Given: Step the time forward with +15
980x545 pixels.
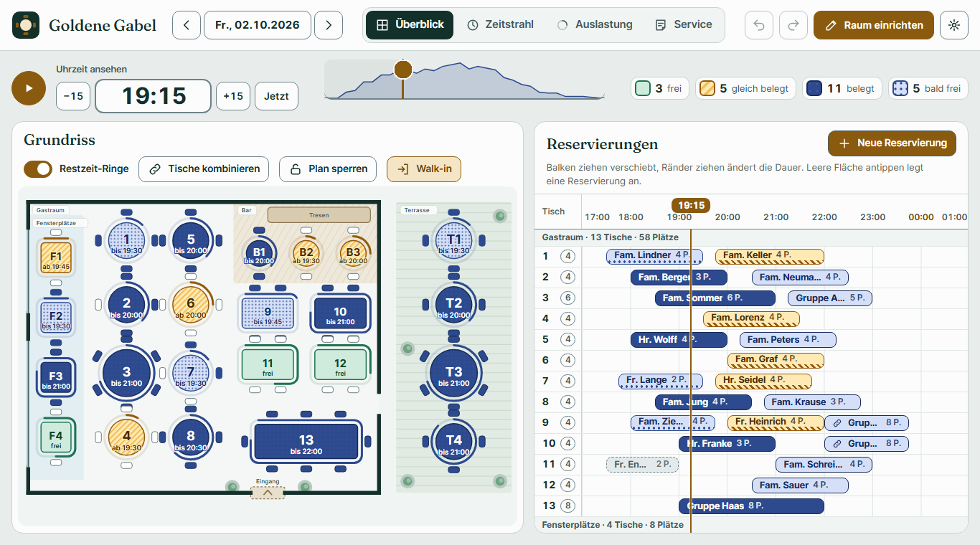Looking at the screenshot, I should [233, 96].
